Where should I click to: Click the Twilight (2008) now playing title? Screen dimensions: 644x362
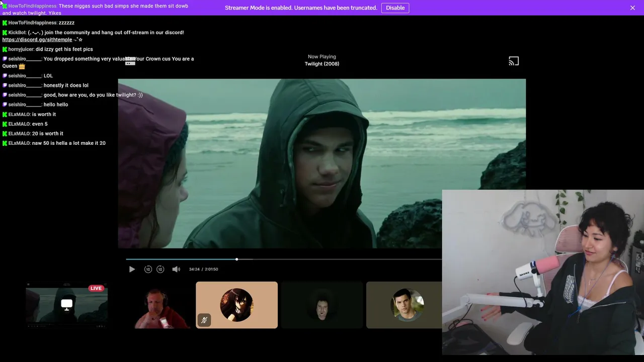pos(322,64)
